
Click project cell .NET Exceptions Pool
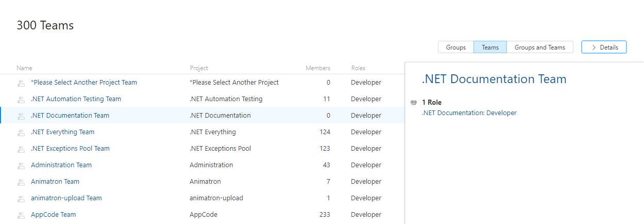click(x=220, y=149)
